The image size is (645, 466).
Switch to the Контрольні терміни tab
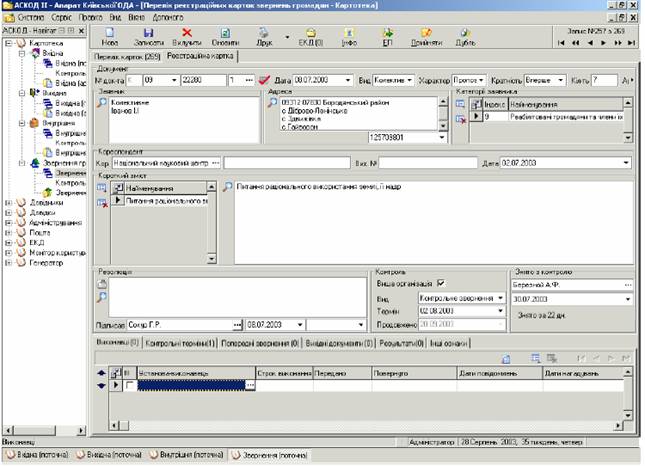pyautogui.click(x=180, y=343)
